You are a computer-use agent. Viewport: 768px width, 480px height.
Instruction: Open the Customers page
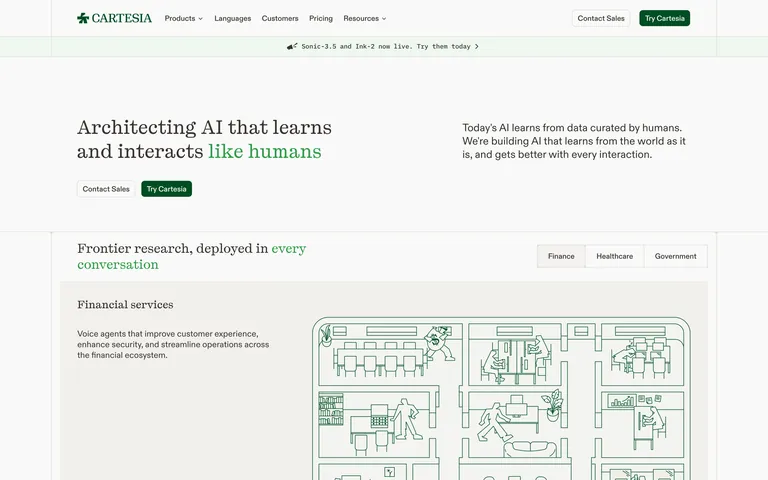point(280,18)
